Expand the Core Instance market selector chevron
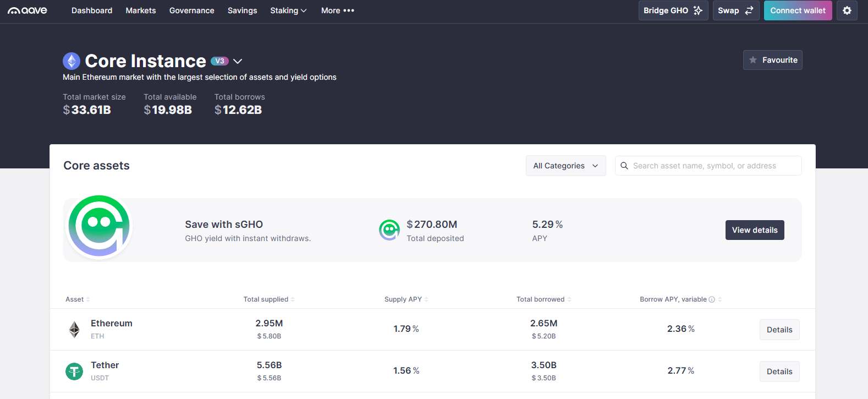 [x=238, y=61]
